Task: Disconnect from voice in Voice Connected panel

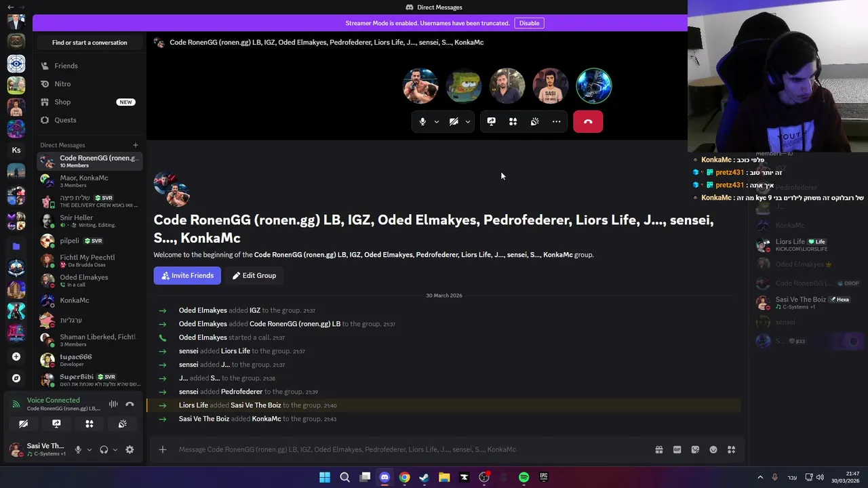Action: [130, 404]
